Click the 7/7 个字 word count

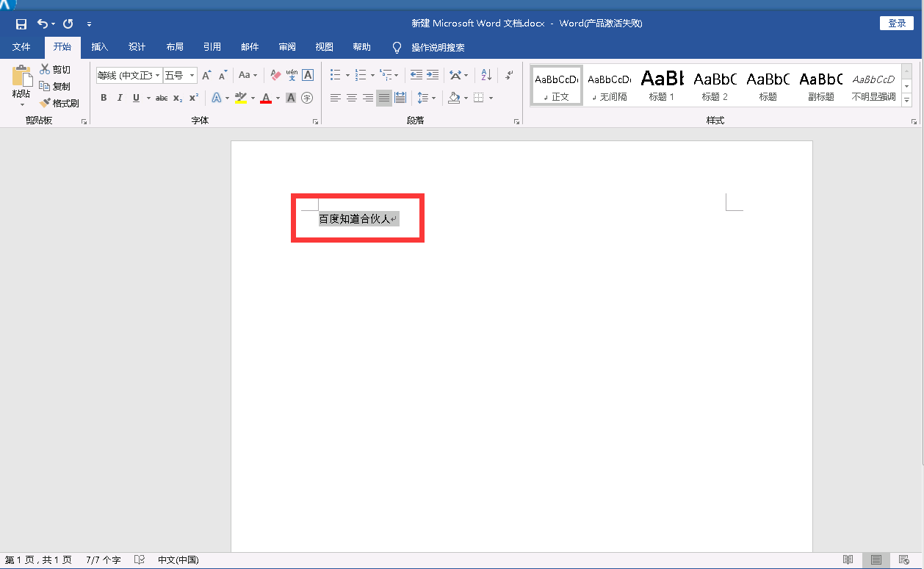tap(104, 560)
